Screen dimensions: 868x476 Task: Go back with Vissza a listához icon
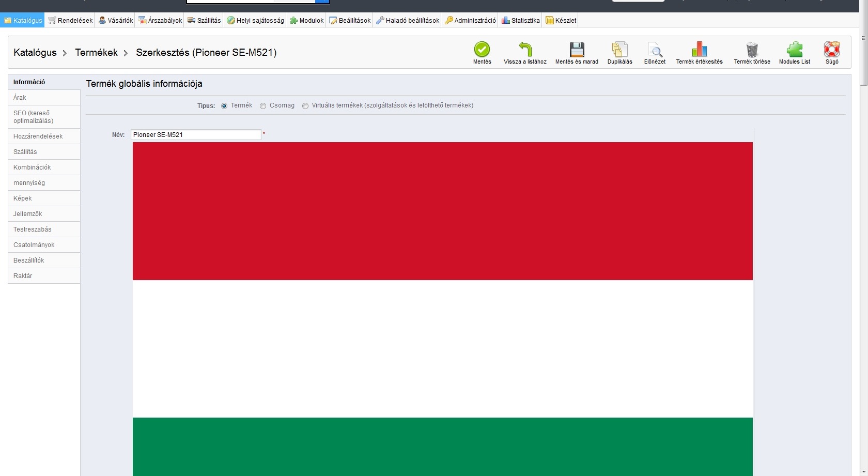click(525, 49)
